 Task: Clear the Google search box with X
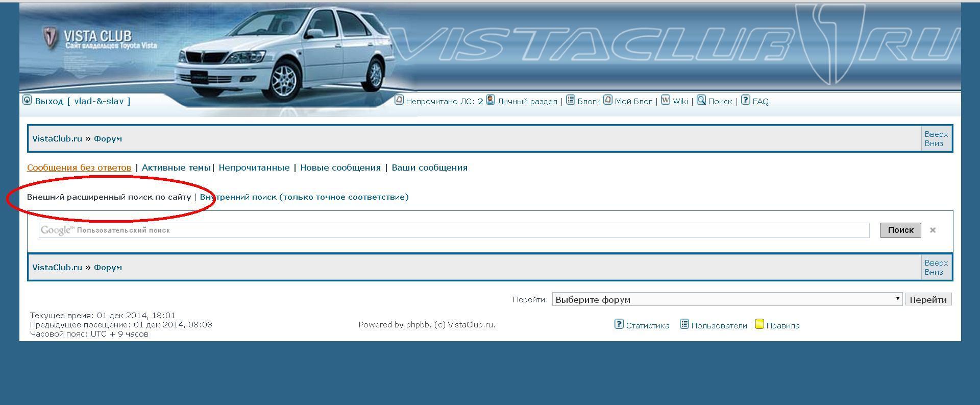933,230
